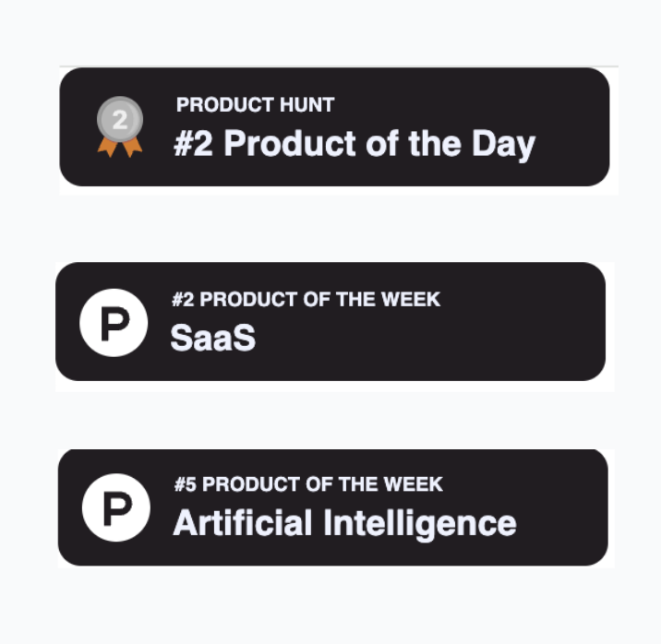Click the P logo beside Artificial Intelligence
Screen dimensions: 661x644
tap(116, 507)
